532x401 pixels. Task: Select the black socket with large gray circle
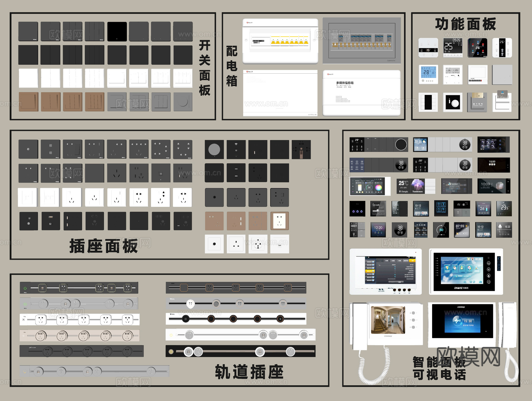pos(214,149)
